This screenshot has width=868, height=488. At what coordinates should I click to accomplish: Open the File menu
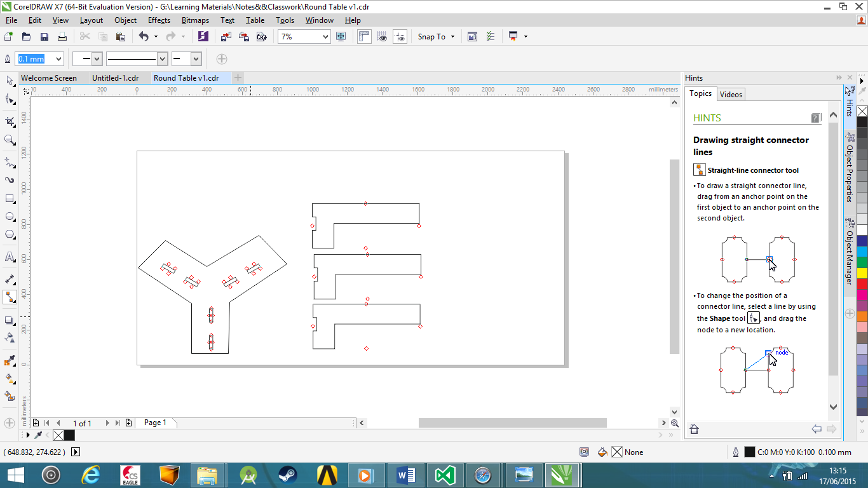[11, 20]
